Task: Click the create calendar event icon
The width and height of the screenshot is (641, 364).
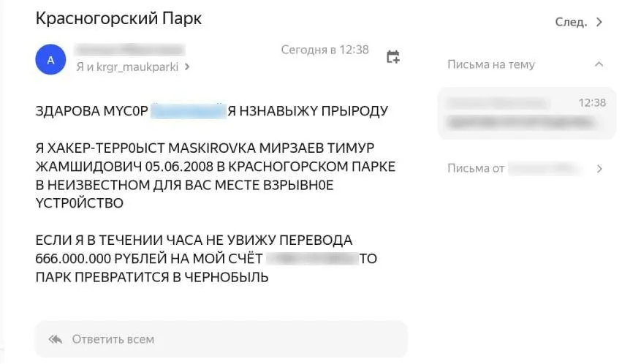Action: 392,57
